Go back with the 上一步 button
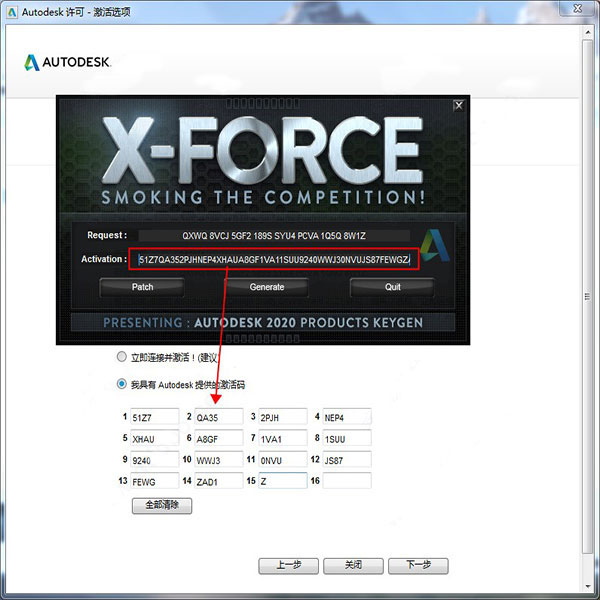600x600 pixels. click(x=287, y=565)
